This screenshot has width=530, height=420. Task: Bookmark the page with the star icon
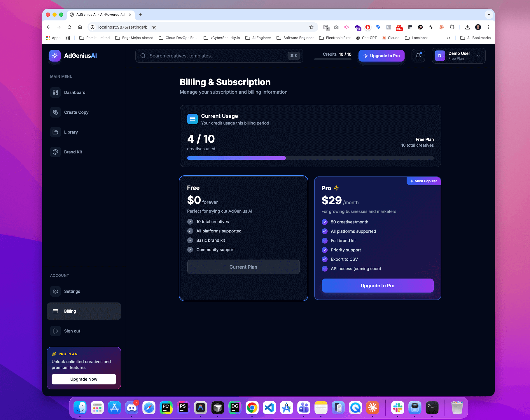pyautogui.click(x=311, y=27)
